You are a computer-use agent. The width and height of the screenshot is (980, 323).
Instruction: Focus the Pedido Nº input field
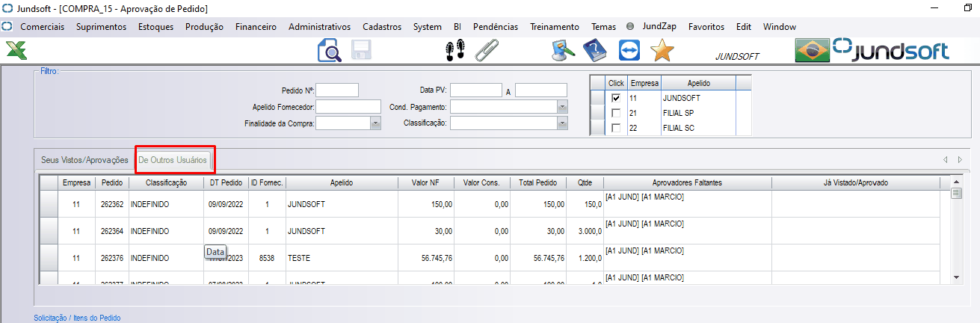[x=337, y=90]
